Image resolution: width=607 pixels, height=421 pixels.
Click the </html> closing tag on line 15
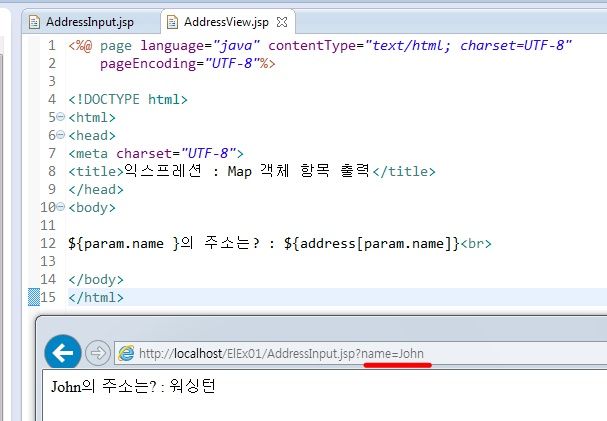coord(96,298)
